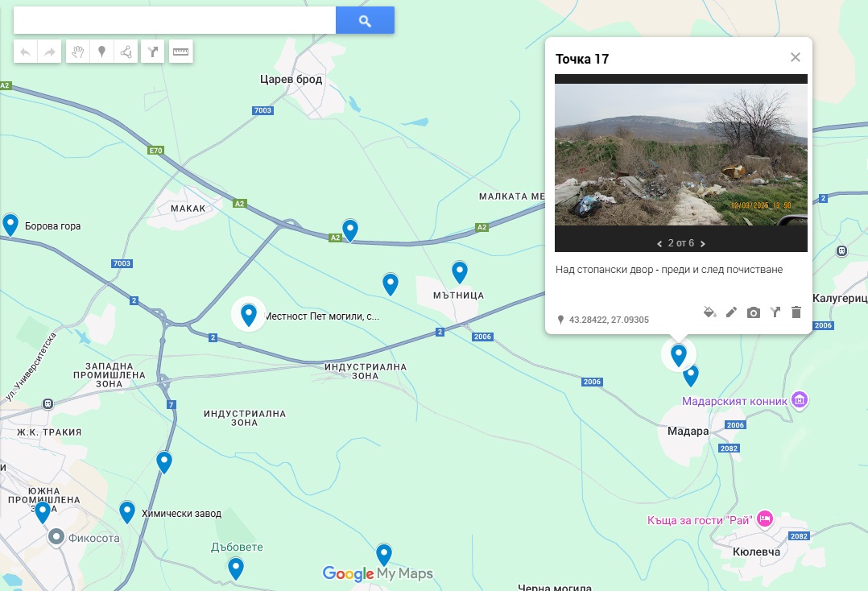This screenshot has width=868, height=591.
Task: Click the Борова гора map pin
Action: click(x=10, y=224)
